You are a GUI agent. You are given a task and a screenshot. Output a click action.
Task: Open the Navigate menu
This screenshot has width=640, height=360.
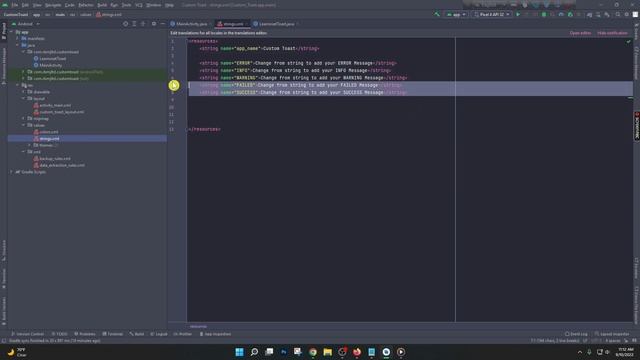coord(53,5)
